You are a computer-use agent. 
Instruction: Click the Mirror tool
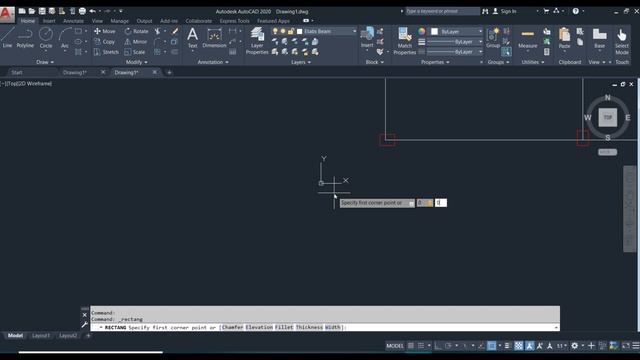[x=136, y=42]
